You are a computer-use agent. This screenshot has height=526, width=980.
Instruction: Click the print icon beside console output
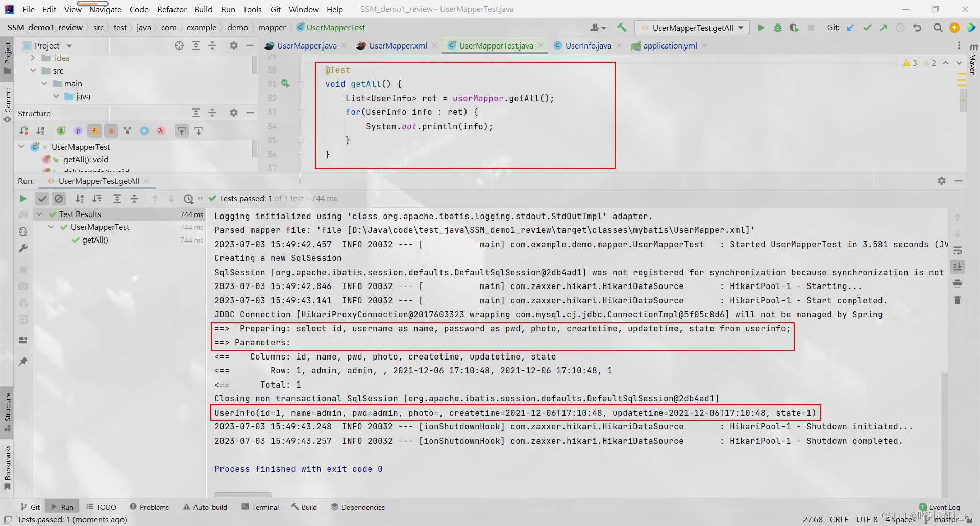tap(958, 283)
